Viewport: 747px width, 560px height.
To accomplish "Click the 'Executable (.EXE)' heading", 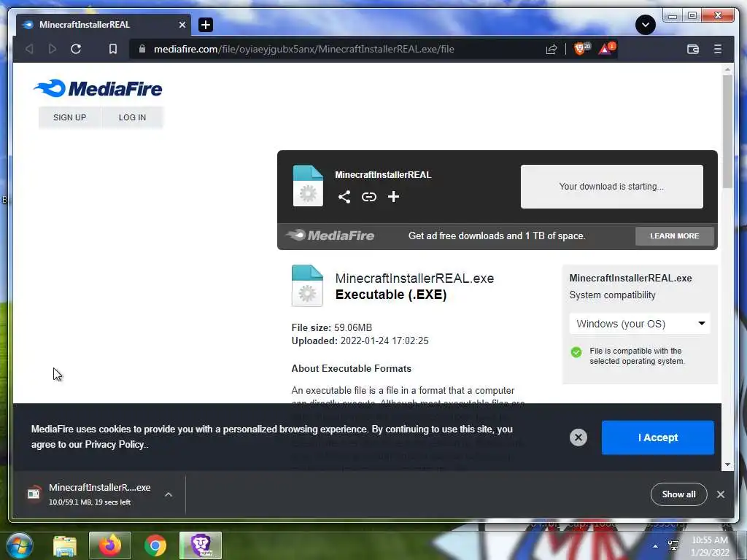I will [391, 295].
